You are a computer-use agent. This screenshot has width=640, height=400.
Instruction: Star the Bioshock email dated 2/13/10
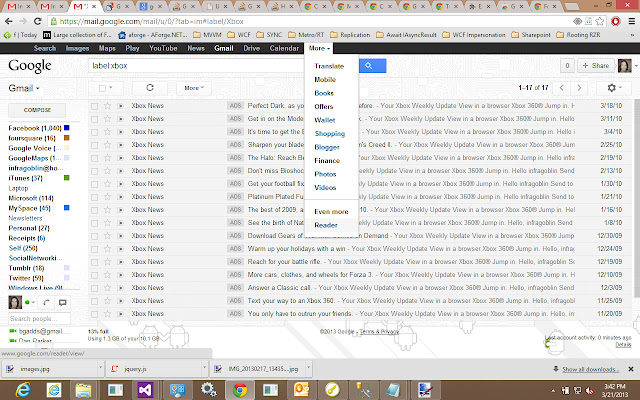pos(107,171)
